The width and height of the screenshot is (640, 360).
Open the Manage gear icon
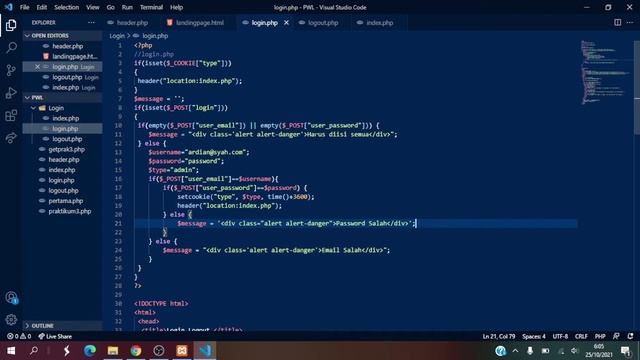click(x=11, y=320)
